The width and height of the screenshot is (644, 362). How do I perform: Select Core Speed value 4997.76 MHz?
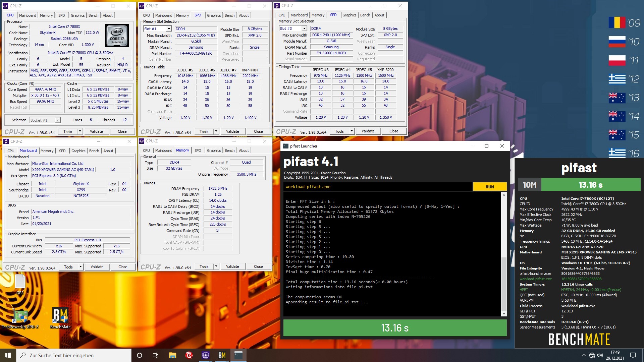coord(46,89)
